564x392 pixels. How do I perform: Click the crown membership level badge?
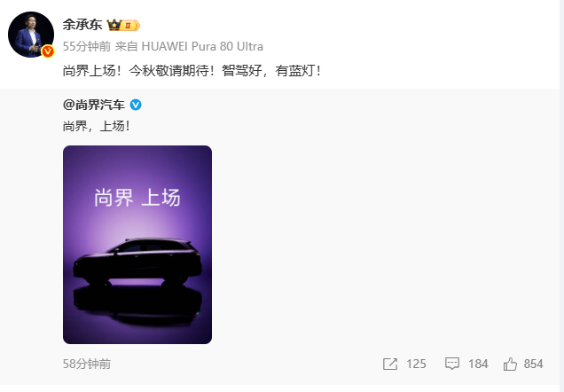point(123,25)
